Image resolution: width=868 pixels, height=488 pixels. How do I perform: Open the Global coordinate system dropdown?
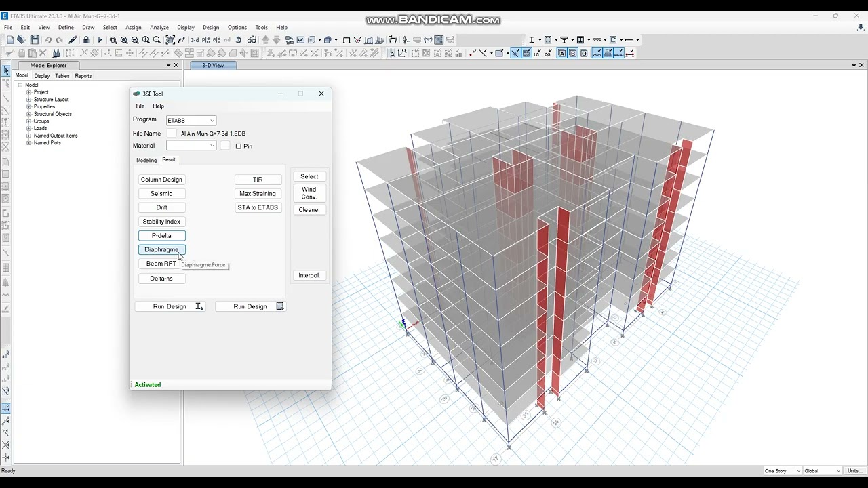pyautogui.click(x=823, y=471)
